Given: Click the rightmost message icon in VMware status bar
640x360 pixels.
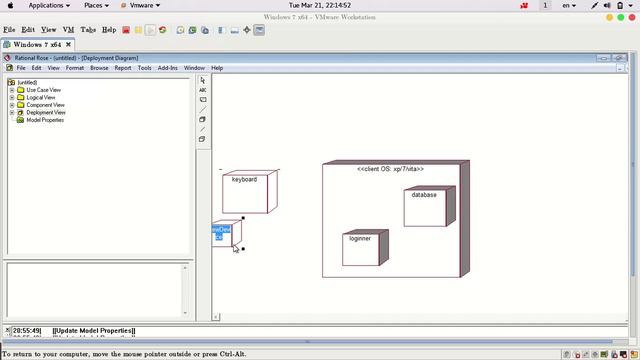Looking at the screenshot, I should point(634,354).
